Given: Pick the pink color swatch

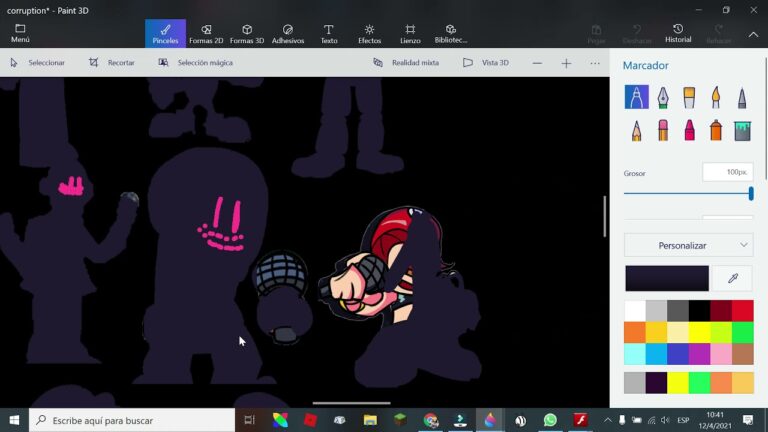Looking at the screenshot, I should [721, 354].
